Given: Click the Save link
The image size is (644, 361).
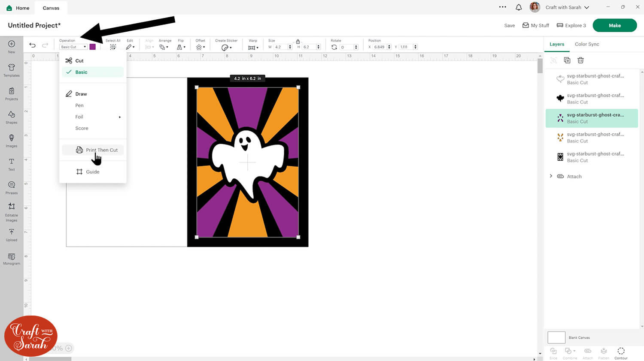Looking at the screenshot, I should pos(509,26).
